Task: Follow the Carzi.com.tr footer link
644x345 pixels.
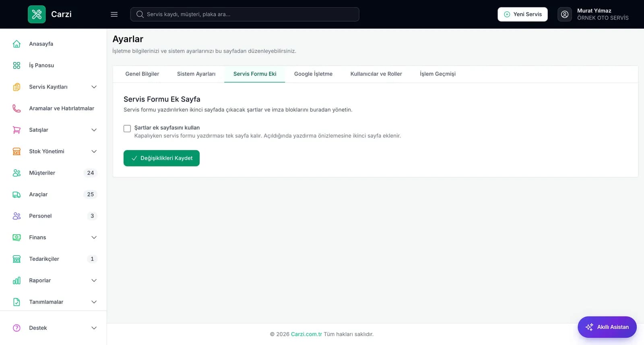Action: click(306, 334)
